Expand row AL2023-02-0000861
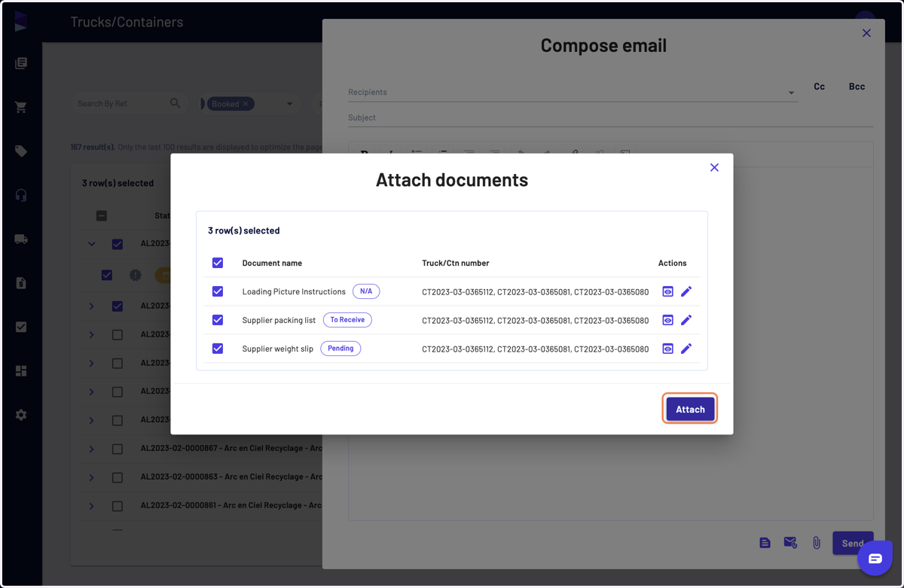Image resolution: width=904 pixels, height=588 pixels. coord(92,506)
